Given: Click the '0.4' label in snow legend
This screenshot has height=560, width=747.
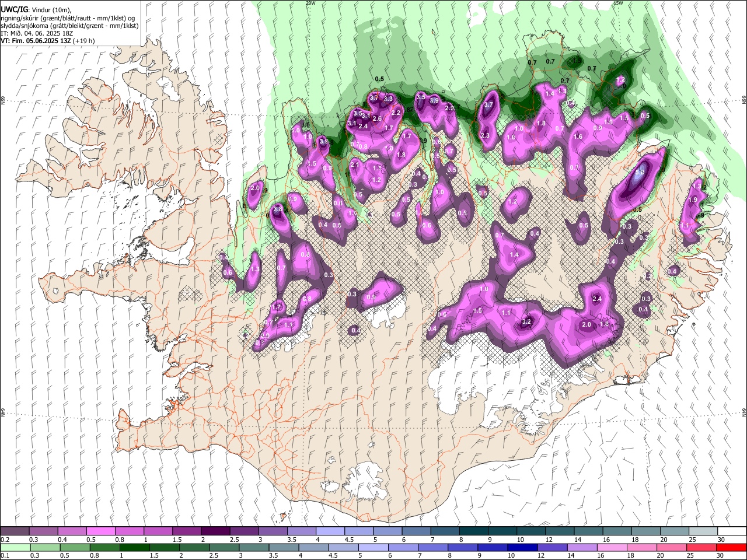Looking at the screenshot, I should tap(62, 540).
